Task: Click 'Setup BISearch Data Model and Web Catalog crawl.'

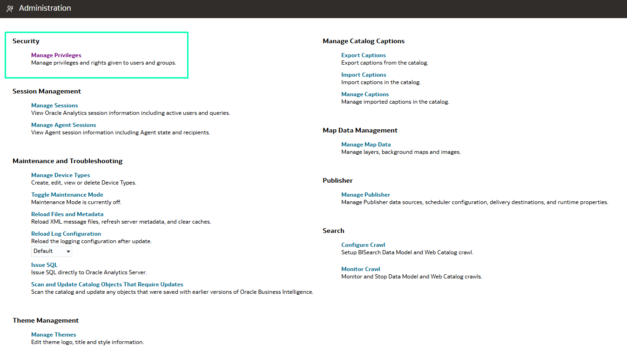Action: pos(407,252)
